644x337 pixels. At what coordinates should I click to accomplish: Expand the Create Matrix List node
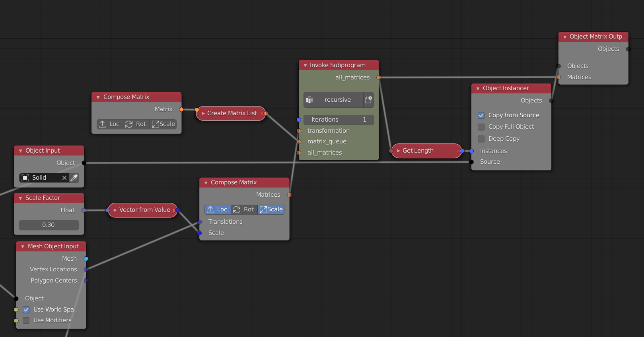point(203,114)
